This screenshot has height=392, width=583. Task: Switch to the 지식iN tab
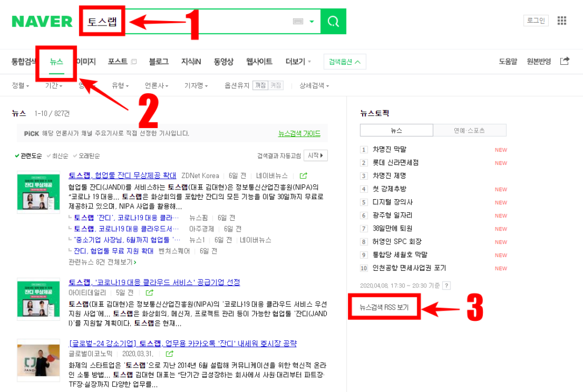click(191, 61)
